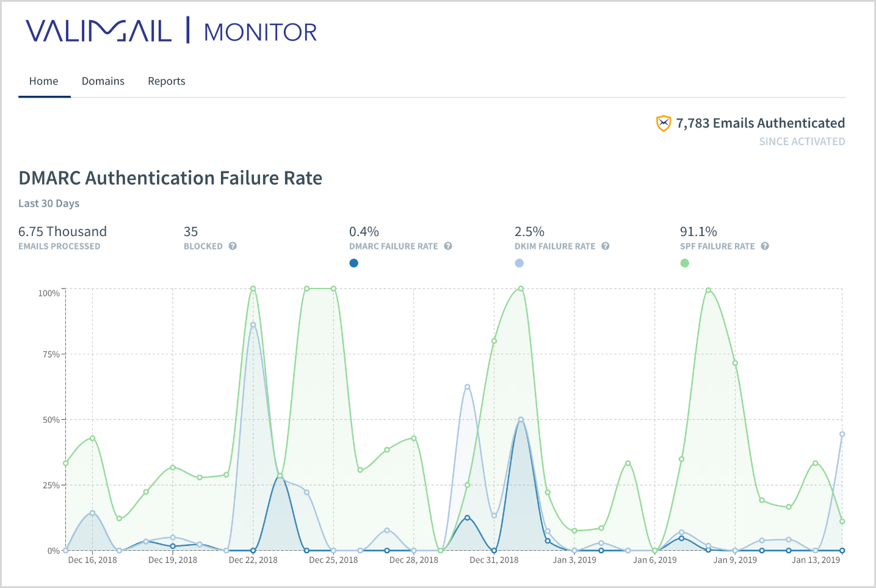Click the SINCE ACTIVATED label

(x=802, y=141)
